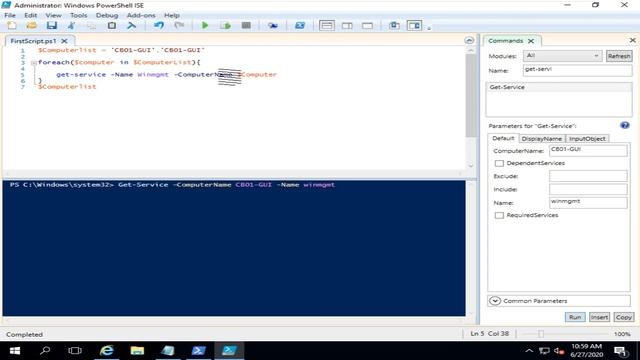Adjust the zoom slider in status bar
640x360 pixels.
pos(541,334)
